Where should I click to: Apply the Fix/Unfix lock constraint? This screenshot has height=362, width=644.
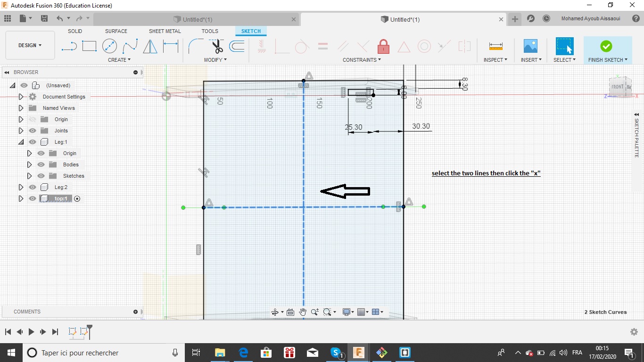point(383,46)
